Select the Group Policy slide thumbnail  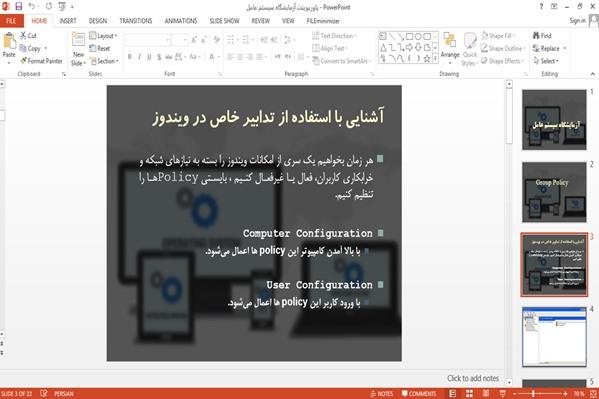[554, 192]
